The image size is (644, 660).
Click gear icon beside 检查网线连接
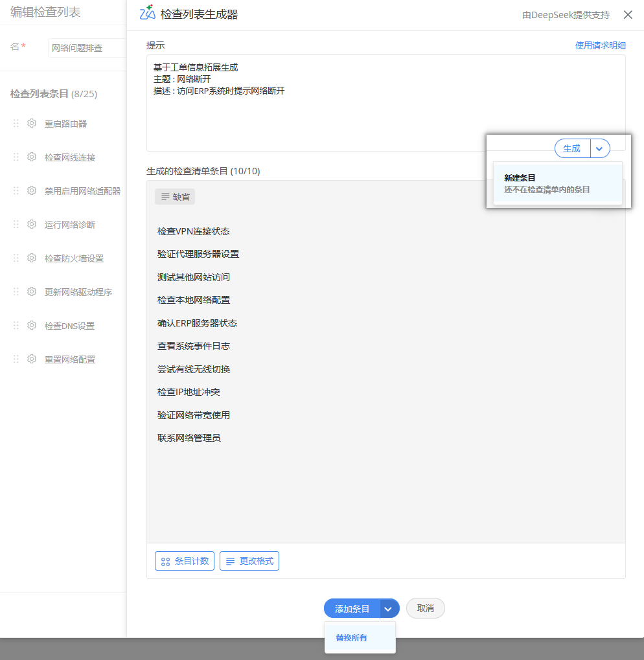31,157
